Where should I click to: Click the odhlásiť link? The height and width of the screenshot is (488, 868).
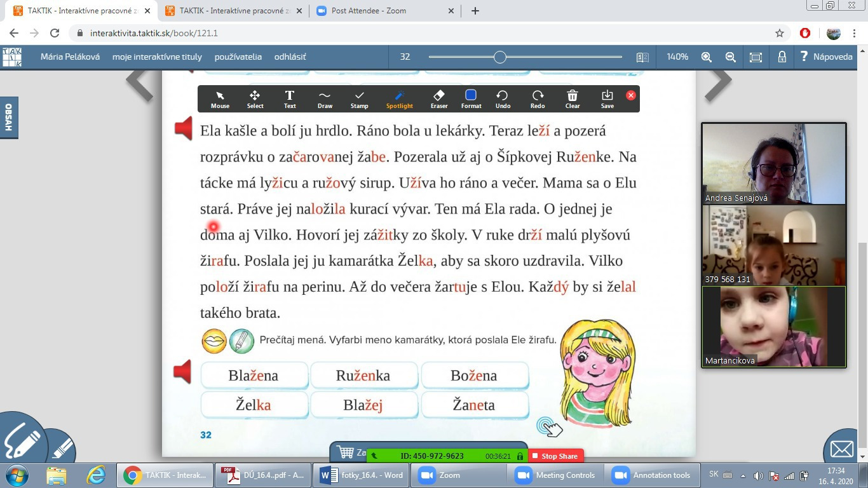tap(290, 57)
